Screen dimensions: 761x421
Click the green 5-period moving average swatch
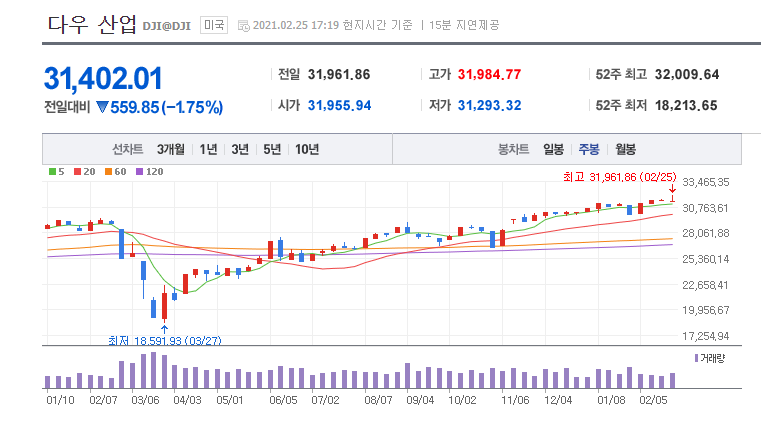click(52, 171)
